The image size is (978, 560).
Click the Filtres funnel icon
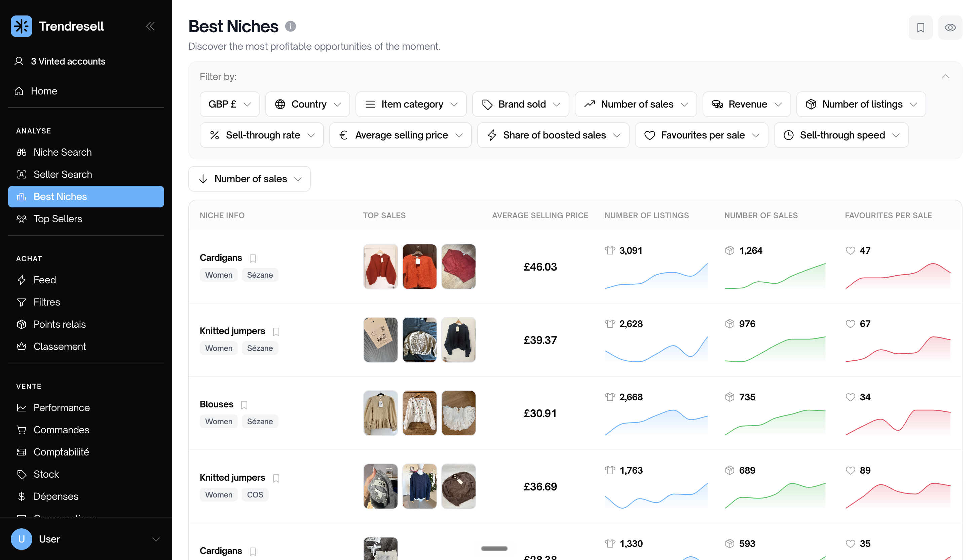pos(22,302)
